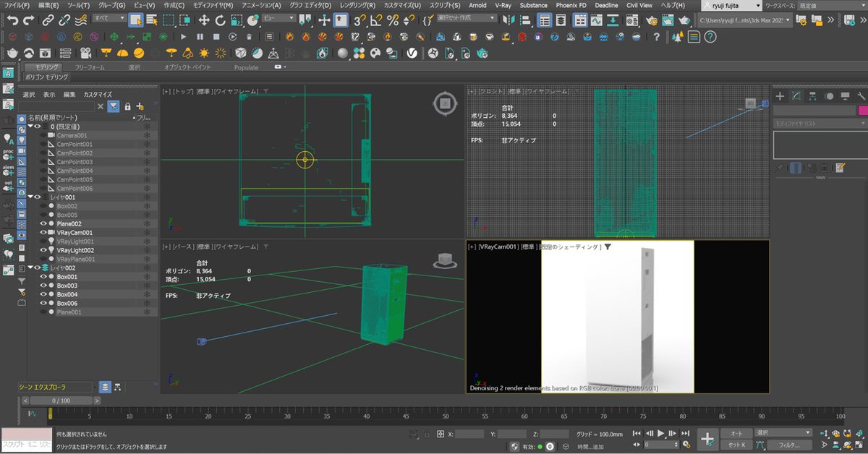Collapse the レイヤ001 layer tree

30,197
